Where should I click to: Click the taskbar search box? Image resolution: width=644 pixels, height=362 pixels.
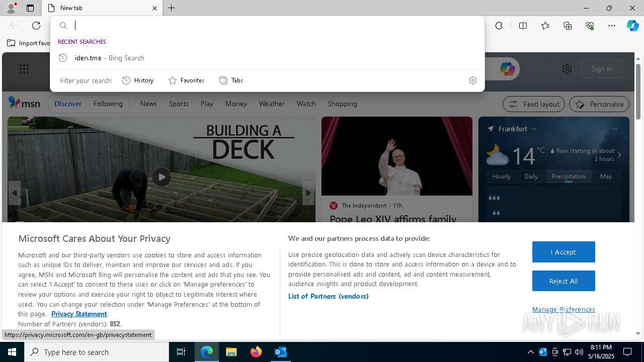click(x=97, y=352)
